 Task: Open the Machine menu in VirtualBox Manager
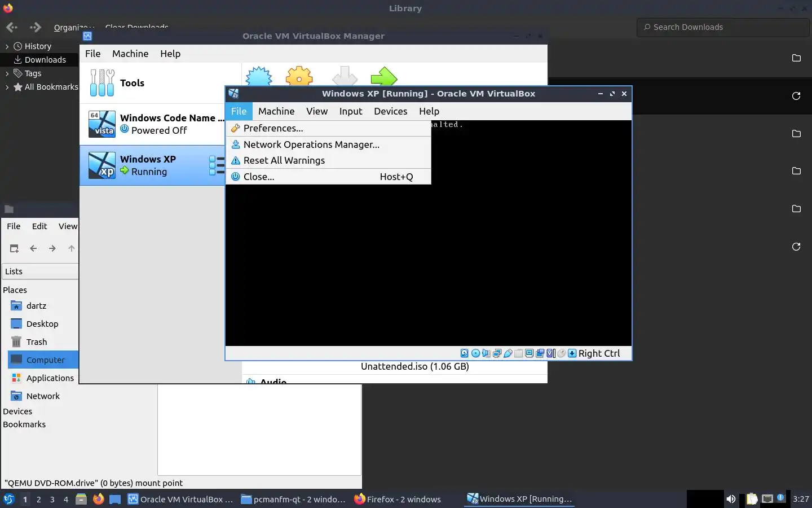point(130,54)
